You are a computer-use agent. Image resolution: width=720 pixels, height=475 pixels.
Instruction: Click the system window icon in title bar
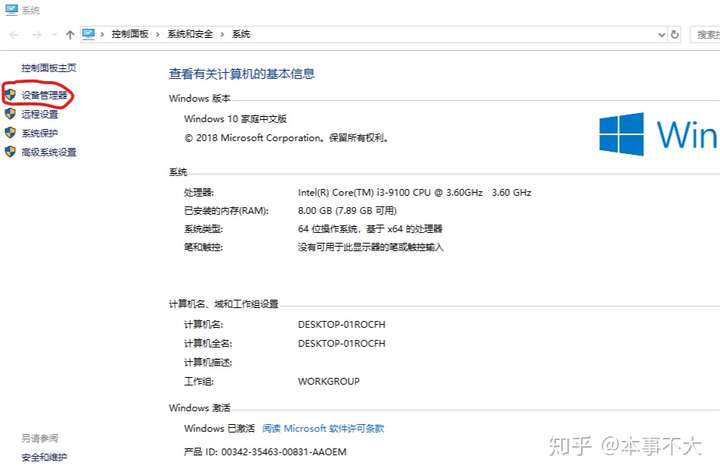click(11, 10)
